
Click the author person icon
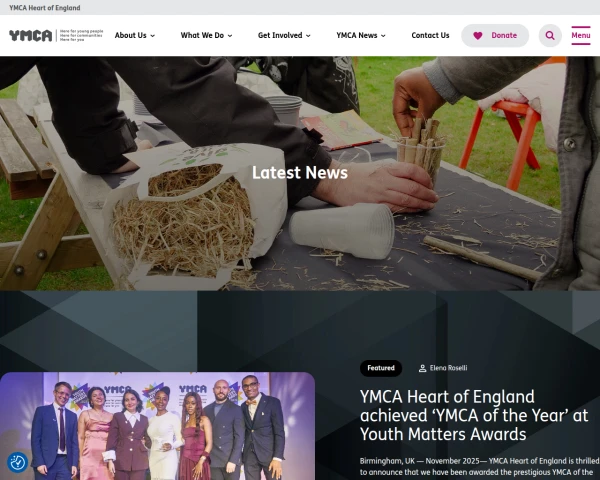click(422, 368)
